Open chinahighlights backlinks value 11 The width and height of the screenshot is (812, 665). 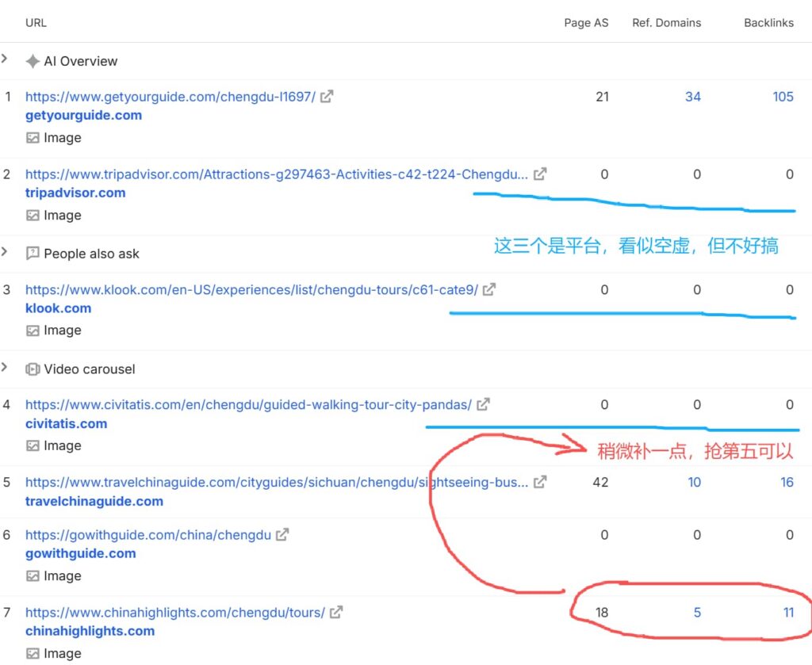click(788, 613)
